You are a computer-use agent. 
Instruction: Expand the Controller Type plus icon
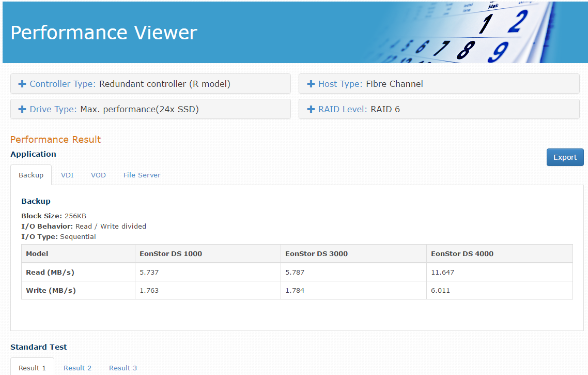(22, 84)
